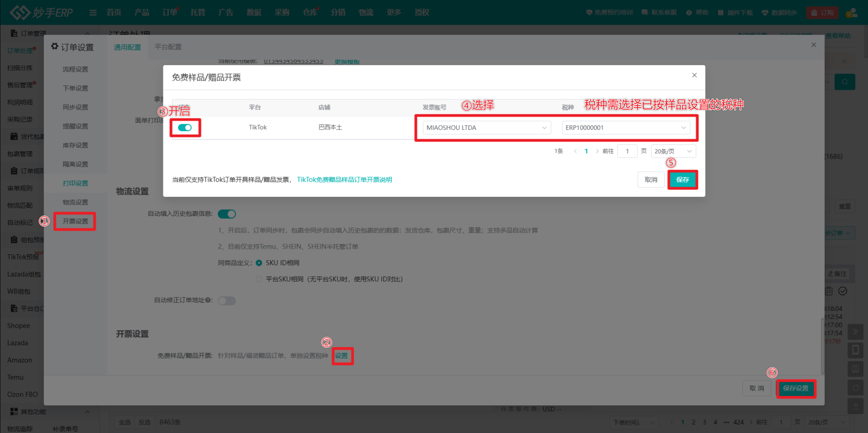The width and height of the screenshot is (868, 433).
Task: Click the 备注 pencil button
Action: (838, 274)
